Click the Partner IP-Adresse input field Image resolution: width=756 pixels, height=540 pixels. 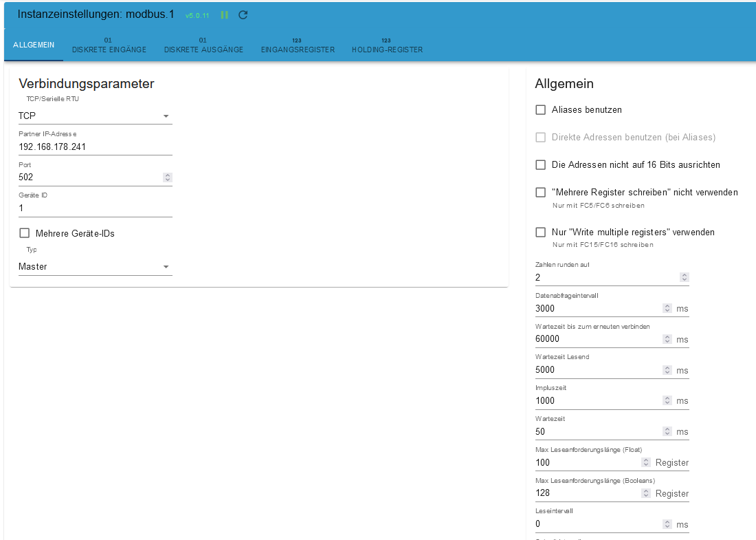(x=95, y=147)
